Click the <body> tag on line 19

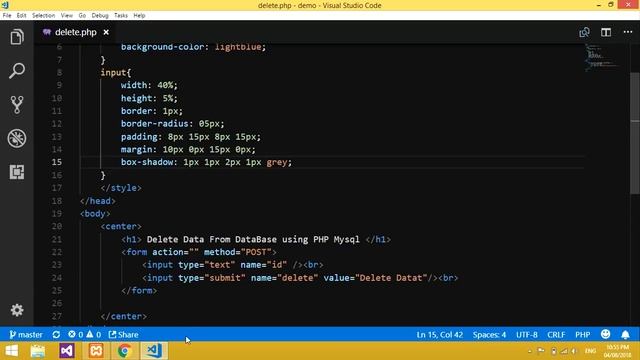(x=95, y=213)
